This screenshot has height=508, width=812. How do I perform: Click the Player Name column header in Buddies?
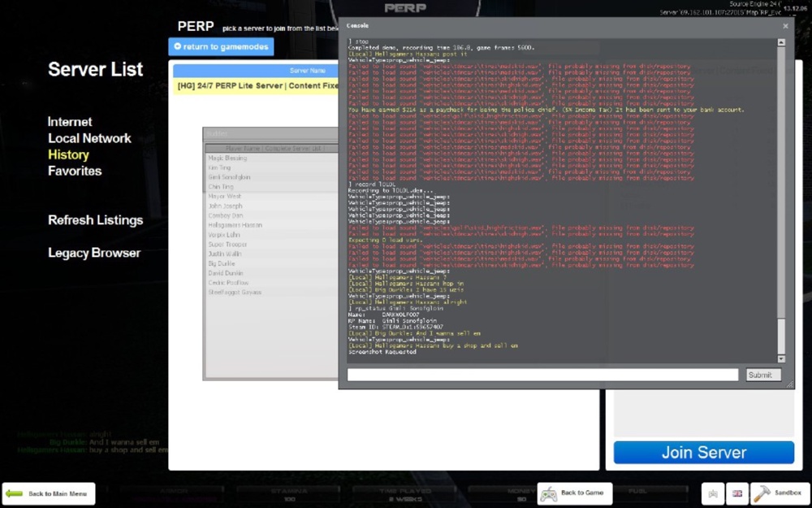coord(272,148)
